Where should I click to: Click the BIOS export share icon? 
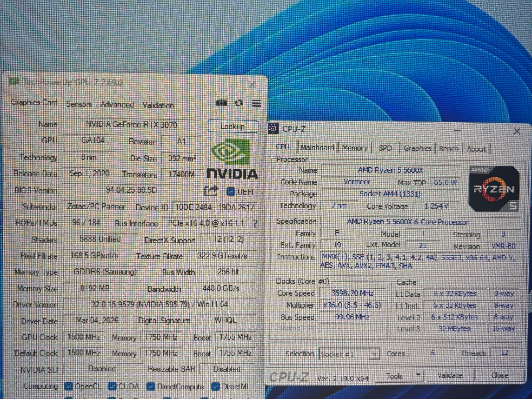211,191
